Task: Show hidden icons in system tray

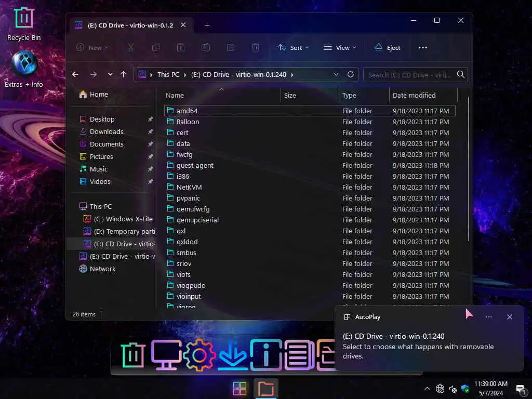Action: pos(427,389)
